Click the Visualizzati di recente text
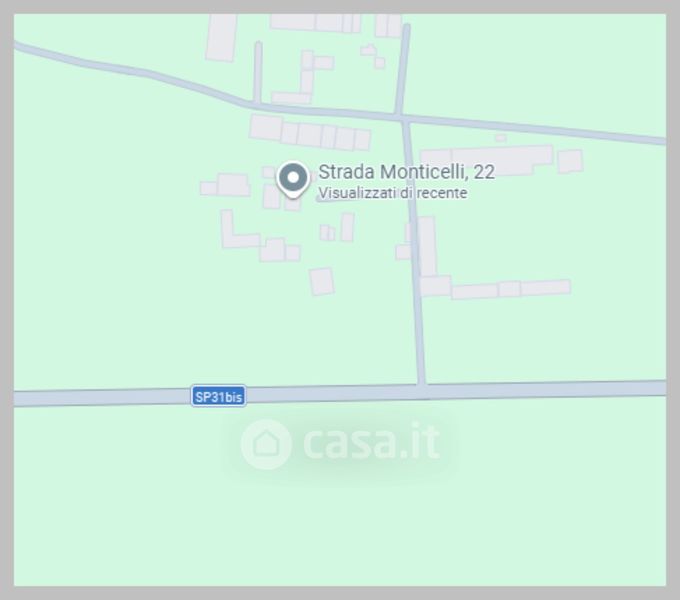Image resolution: width=680 pixels, height=600 pixels. (392, 193)
